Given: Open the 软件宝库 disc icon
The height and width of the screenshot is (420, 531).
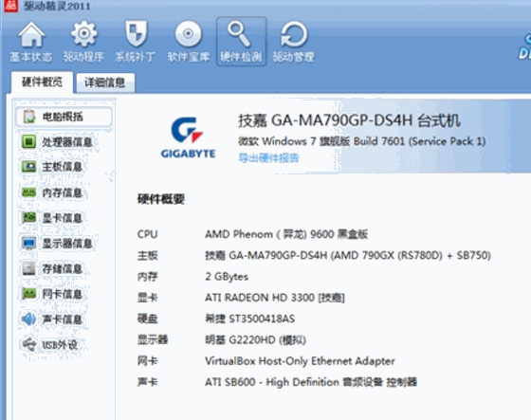Looking at the screenshot, I should 189,34.
